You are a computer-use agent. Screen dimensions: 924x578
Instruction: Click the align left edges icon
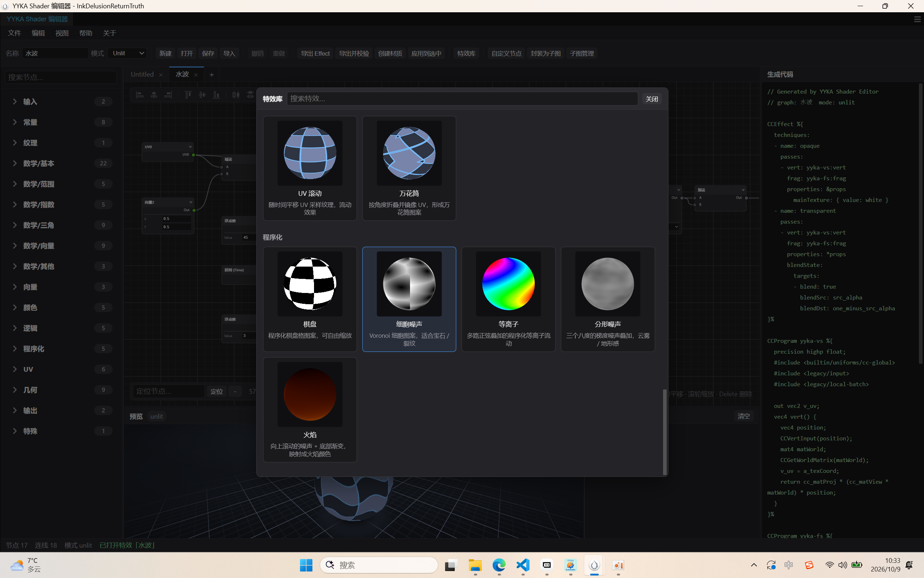pos(140,95)
